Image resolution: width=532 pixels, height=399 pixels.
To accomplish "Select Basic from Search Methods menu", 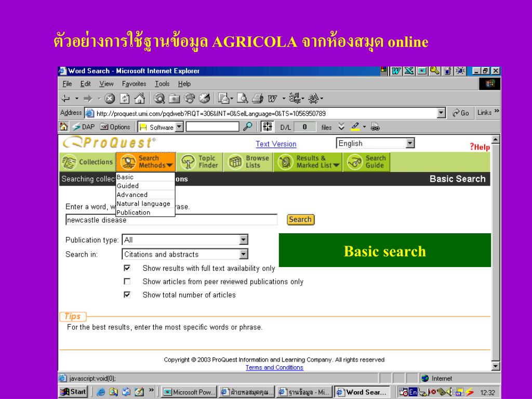I will coord(145,177).
